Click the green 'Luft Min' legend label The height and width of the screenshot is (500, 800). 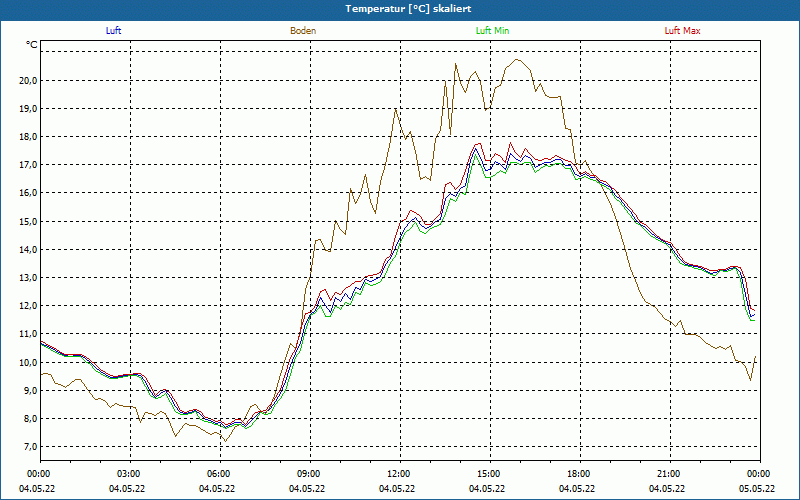pos(492,31)
